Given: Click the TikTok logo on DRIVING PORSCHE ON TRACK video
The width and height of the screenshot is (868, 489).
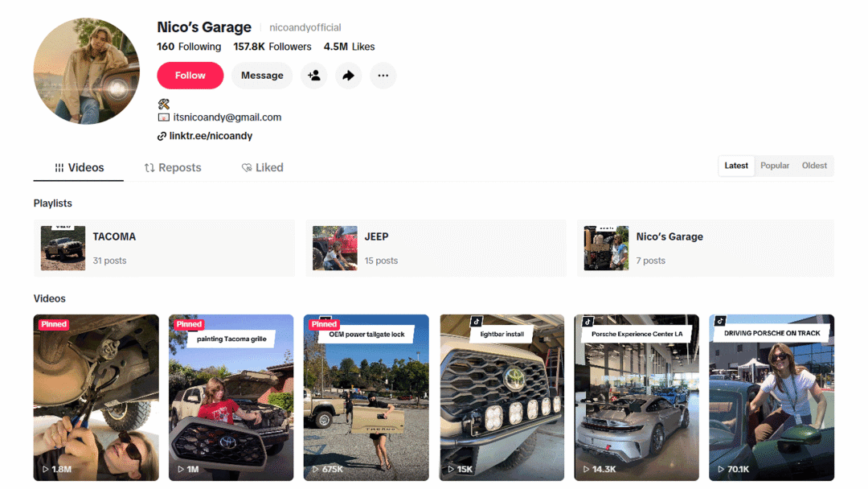Looking at the screenshot, I should [719, 321].
